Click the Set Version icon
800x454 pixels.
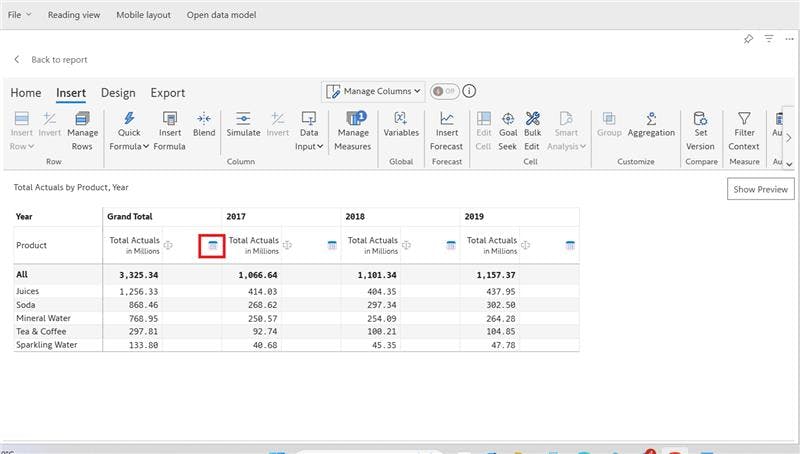pos(700,119)
